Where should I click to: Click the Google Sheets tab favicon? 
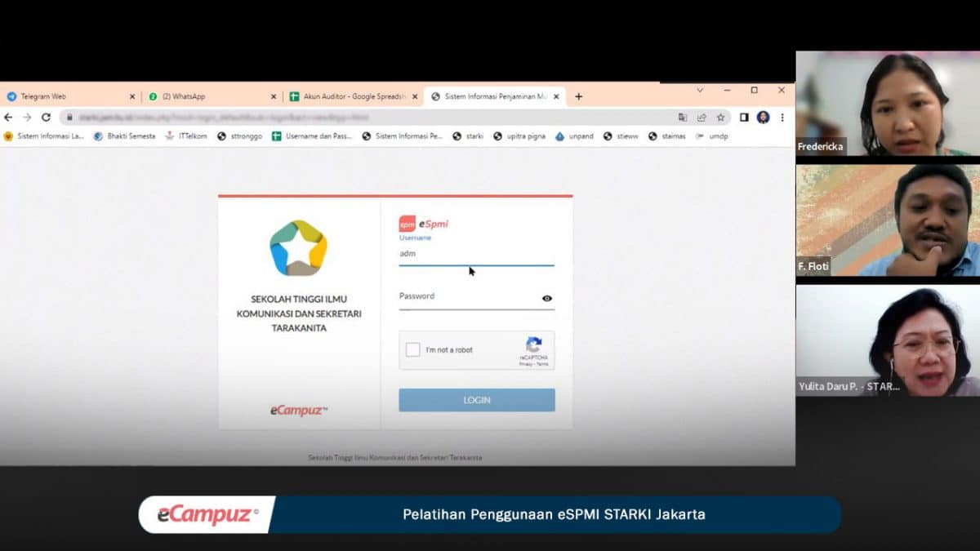[x=295, y=96]
